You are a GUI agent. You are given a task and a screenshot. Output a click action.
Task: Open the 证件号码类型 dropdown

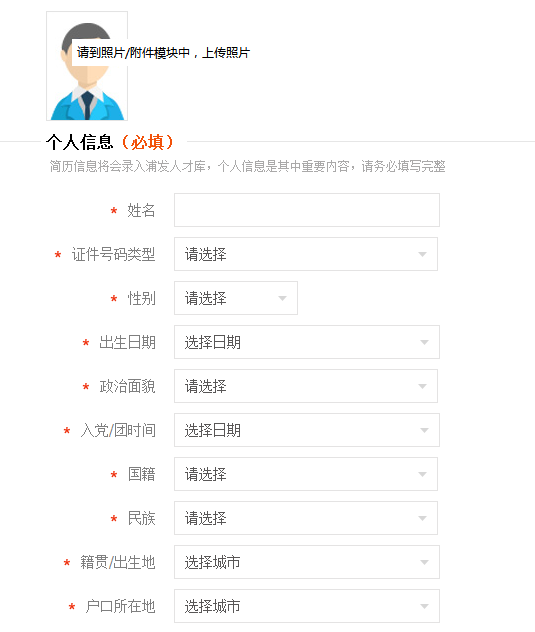coord(306,254)
